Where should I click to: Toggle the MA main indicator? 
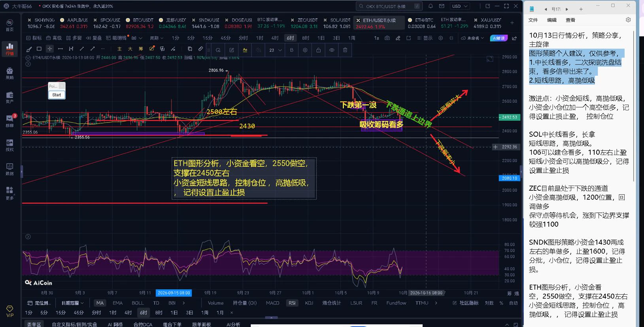click(100, 303)
